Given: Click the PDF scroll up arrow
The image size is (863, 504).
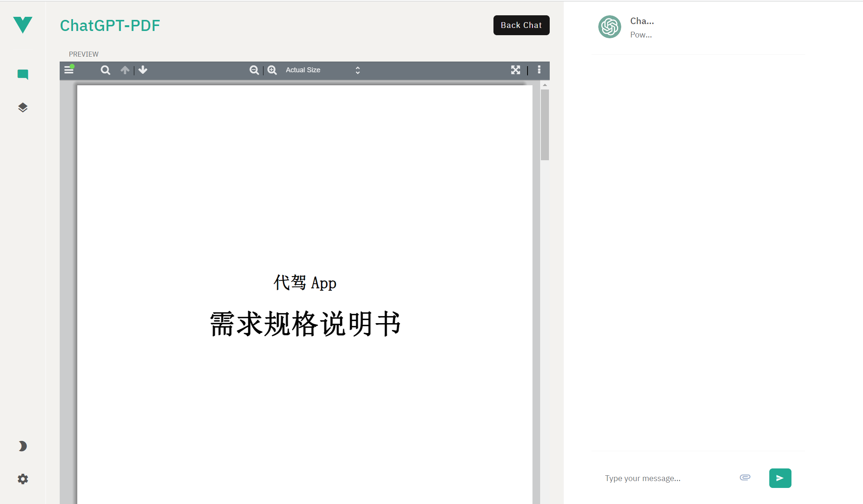Looking at the screenshot, I should 125,70.
